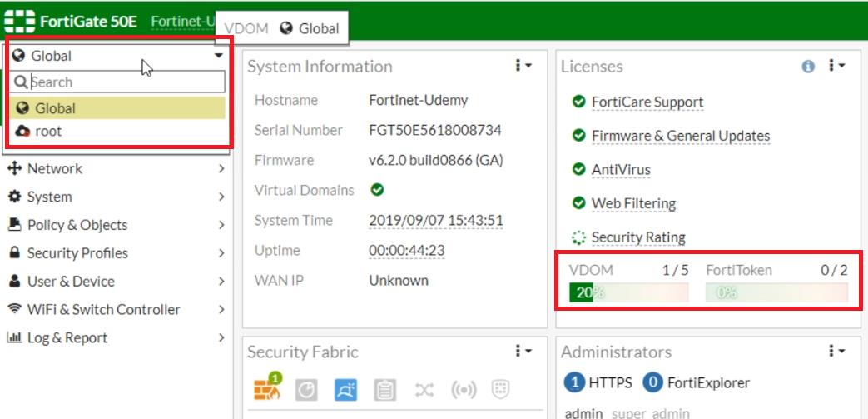This screenshot has width=868, height=419.
Task: Click the User & Device person icon
Action: (15, 281)
